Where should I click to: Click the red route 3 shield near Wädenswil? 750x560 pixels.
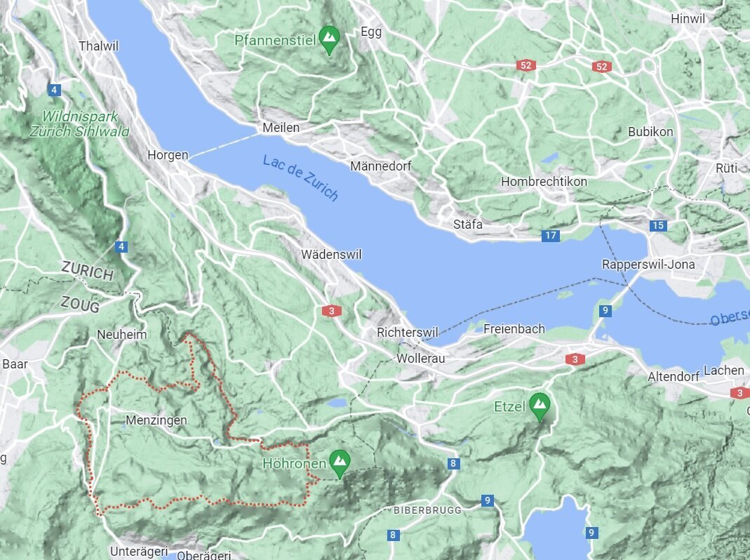[331, 311]
